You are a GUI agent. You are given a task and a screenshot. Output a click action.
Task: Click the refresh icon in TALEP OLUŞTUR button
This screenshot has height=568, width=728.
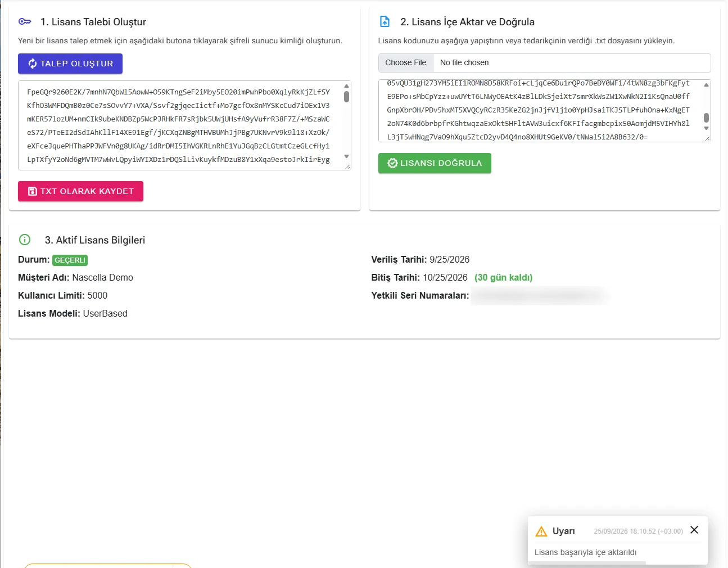pos(33,64)
